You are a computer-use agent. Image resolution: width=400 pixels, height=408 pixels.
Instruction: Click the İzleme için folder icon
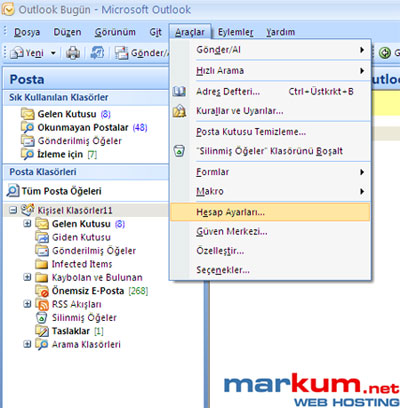(28, 154)
